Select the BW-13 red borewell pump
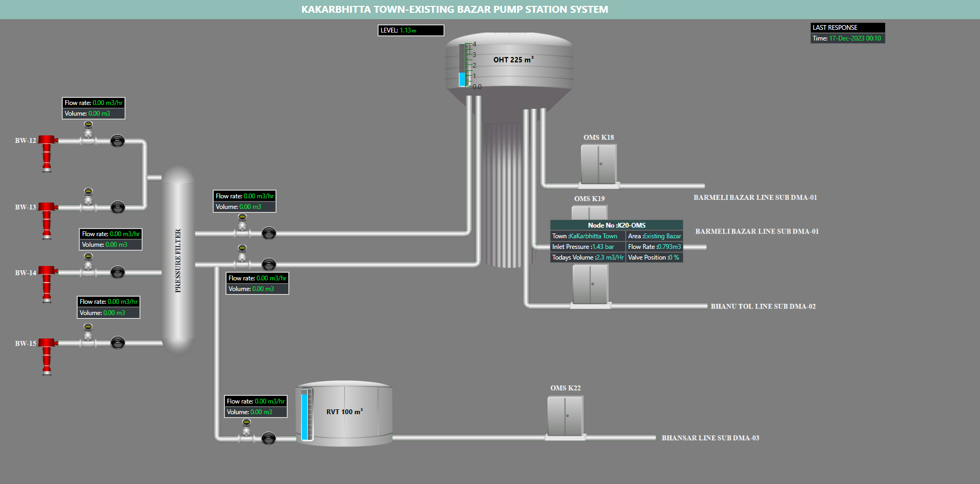This screenshot has height=484, width=980. (x=47, y=219)
